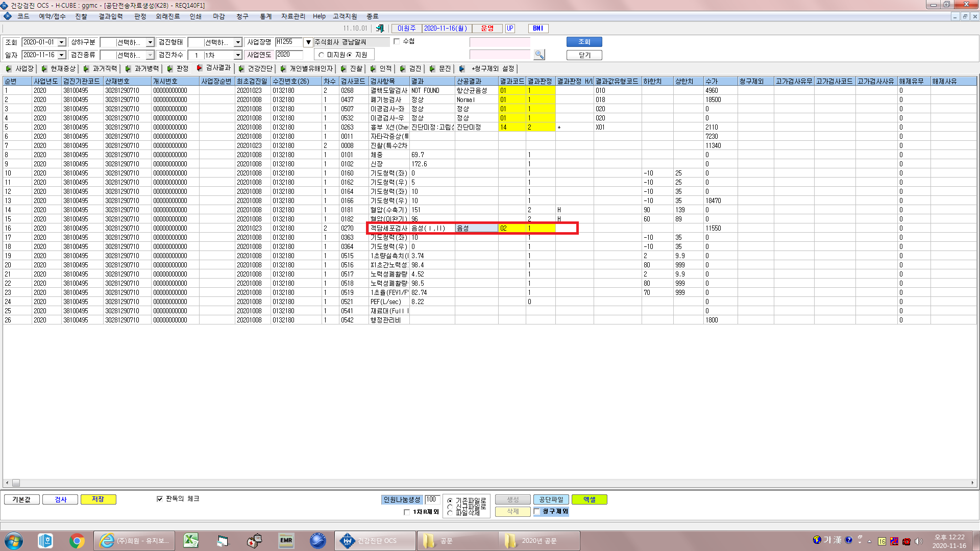Click the Windows Start orb

pyautogui.click(x=14, y=541)
